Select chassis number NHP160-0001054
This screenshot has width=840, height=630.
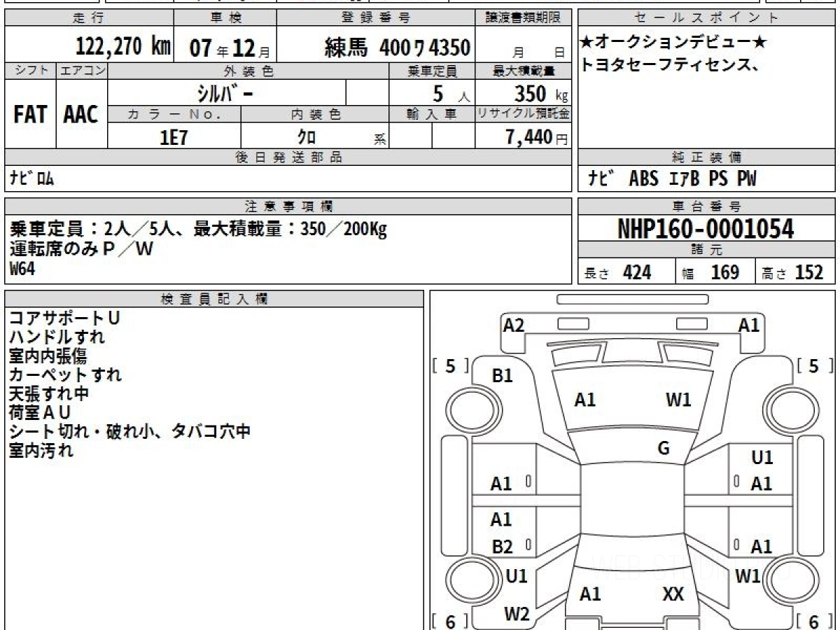point(706,229)
